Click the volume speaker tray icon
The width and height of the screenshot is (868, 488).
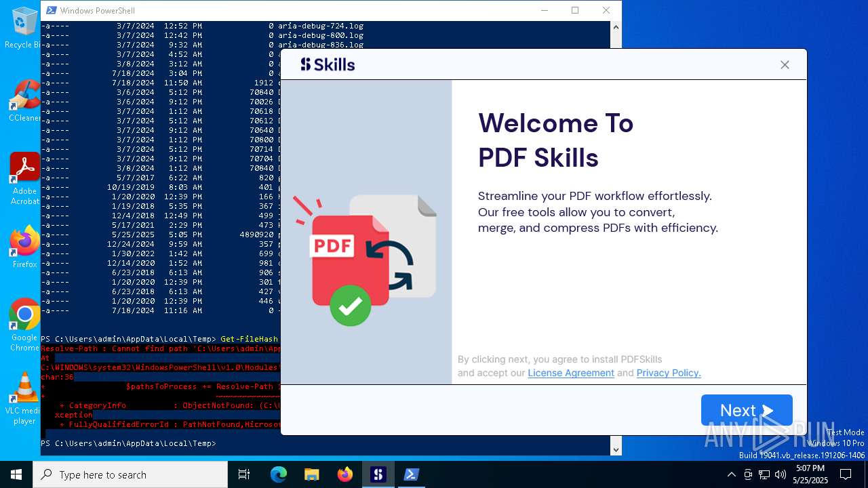pos(781,474)
